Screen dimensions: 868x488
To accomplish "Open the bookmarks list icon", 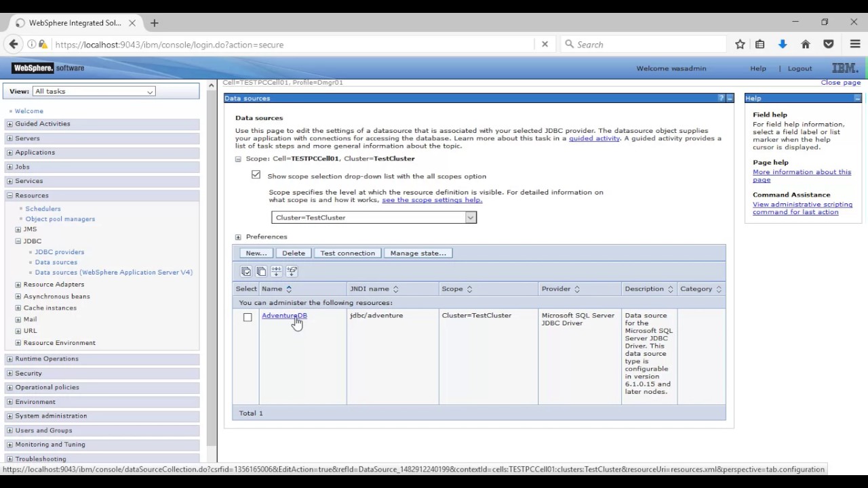I will [759, 44].
